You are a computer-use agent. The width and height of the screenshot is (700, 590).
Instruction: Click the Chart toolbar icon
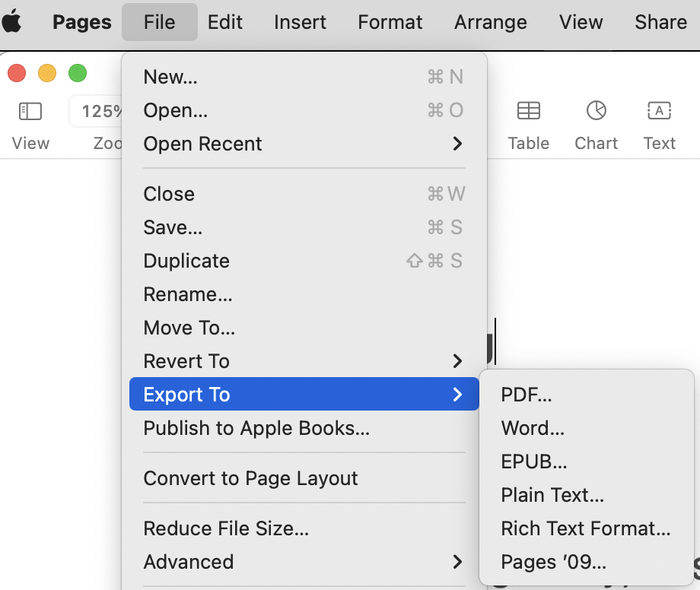(596, 112)
